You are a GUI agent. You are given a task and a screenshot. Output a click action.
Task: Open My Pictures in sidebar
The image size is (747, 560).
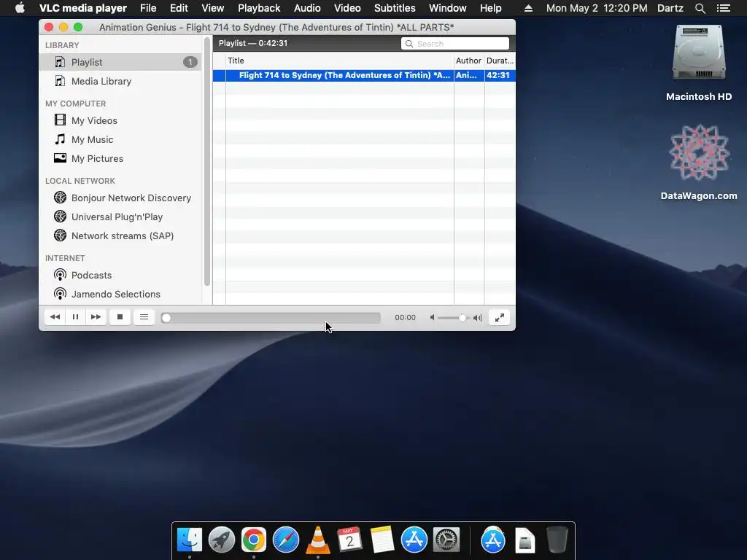coord(120,158)
